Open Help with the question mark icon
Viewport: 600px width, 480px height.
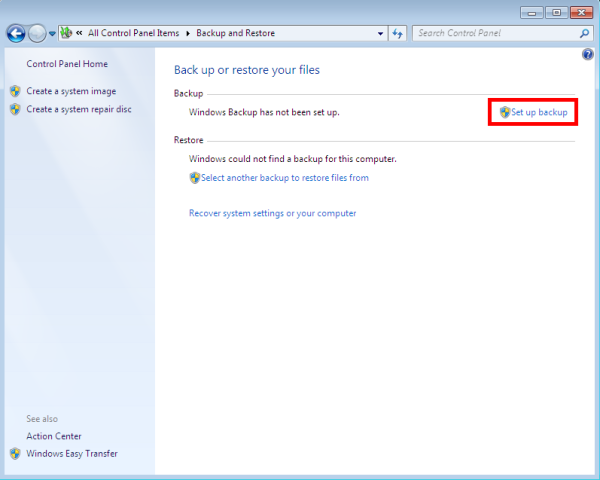click(x=588, y=55)
